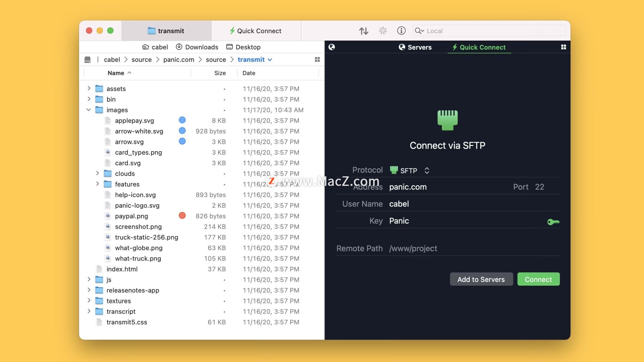Navigate to panic.com in path bar
The width and height of the screenshot is (644, 362).
[179, 60]
